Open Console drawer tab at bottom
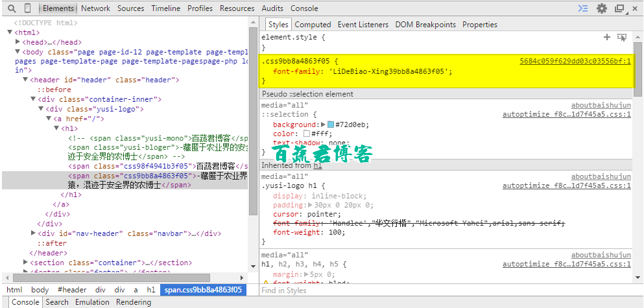The image size is (644, 308). (25, 302)
